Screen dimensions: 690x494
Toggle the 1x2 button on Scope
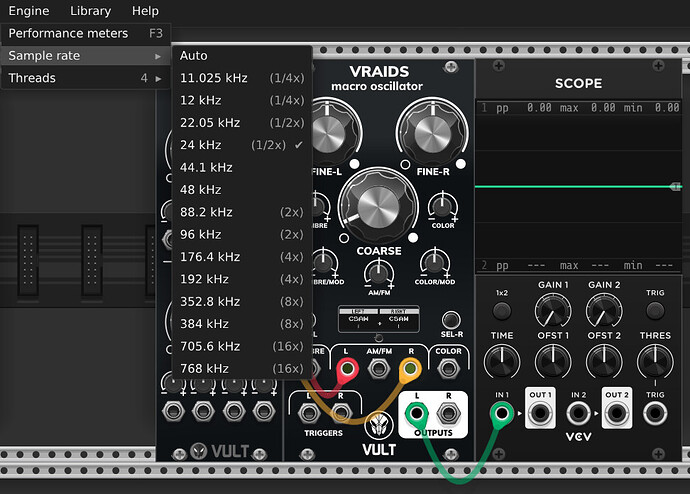[502, 311]
